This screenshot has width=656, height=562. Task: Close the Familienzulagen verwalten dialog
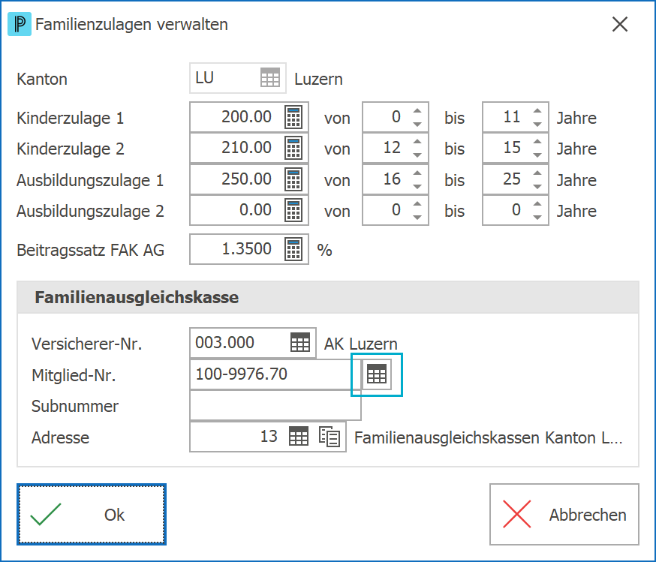click(x=620, y=24)
